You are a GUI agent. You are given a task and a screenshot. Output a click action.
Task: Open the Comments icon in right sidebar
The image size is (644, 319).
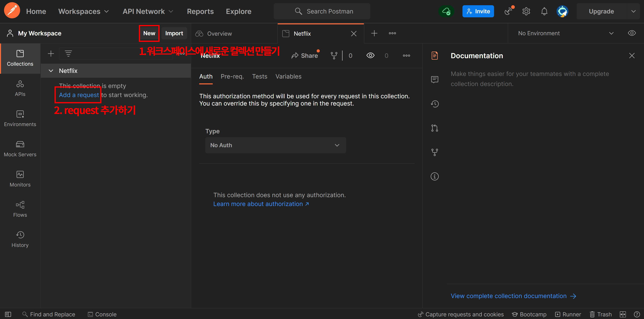(434, 80)
